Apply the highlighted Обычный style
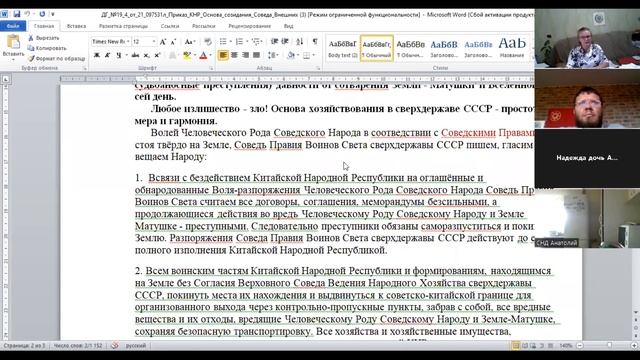Screen dimensions: 640x360 pyautogui.click(x=377, y=48)
